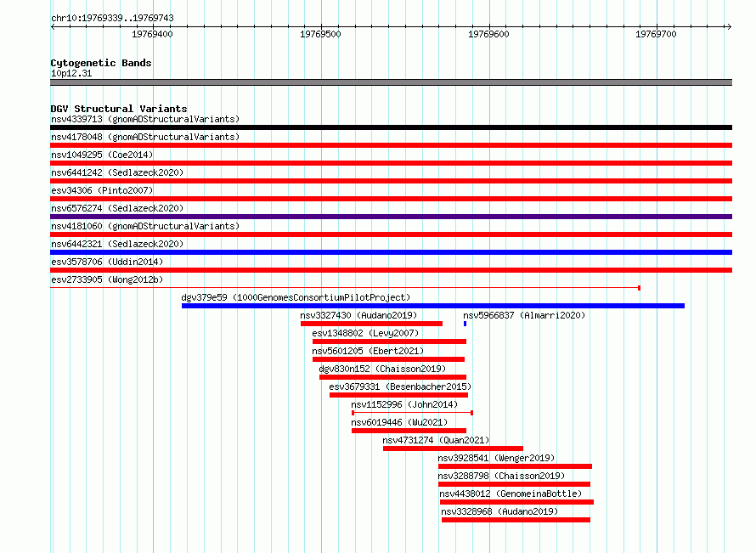Open nsv4438012 (GenomeinaBottle) label
The image size is (756, 553).
[x=511, y=494]
